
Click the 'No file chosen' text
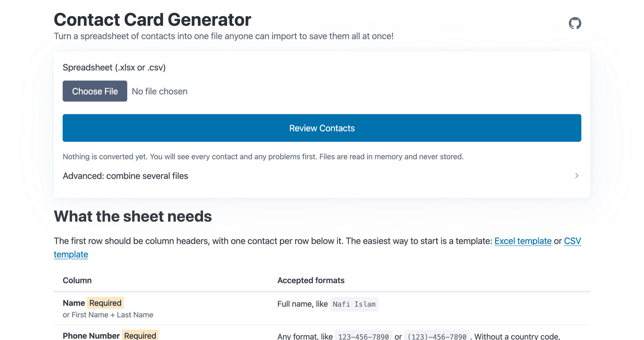click(x=160, y=92)
